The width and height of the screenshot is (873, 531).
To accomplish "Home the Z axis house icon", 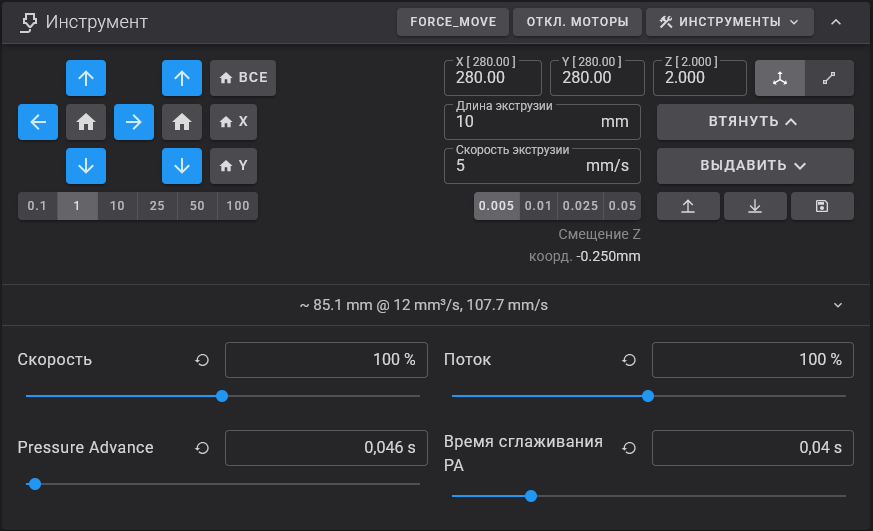I will click(182, 122).
